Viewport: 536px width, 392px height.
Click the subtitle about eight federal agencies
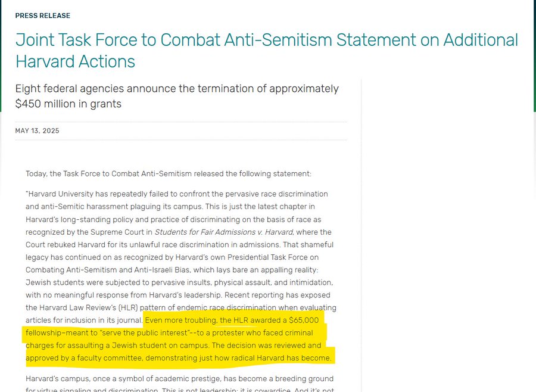pyautogui.click(x=177, y=96)
